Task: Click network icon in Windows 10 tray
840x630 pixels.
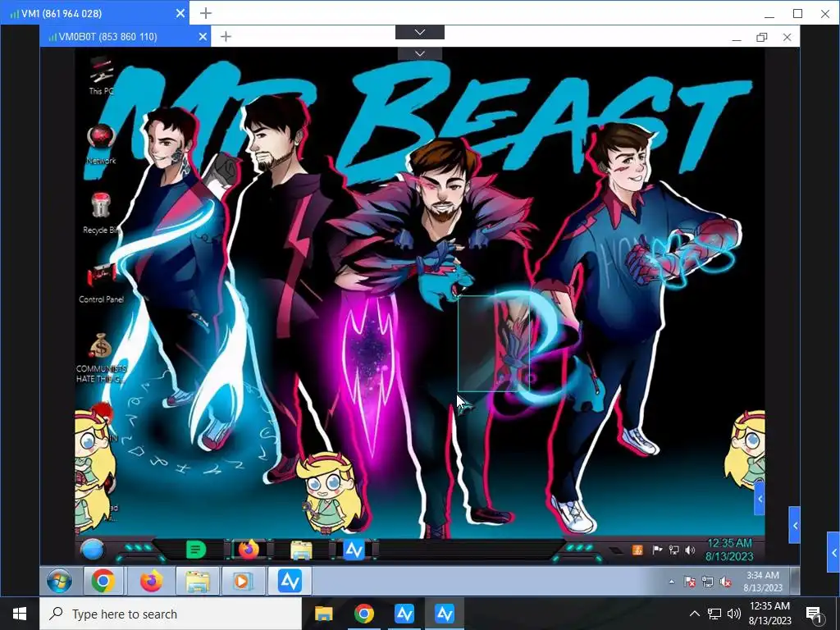Action: 714,614
